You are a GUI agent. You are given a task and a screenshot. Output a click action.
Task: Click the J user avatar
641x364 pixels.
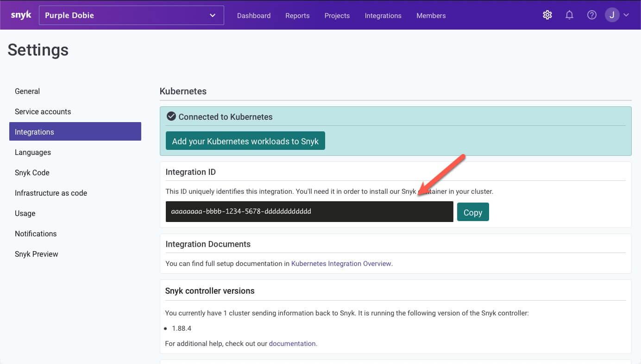pyautogui.click(x=612, y=15)
